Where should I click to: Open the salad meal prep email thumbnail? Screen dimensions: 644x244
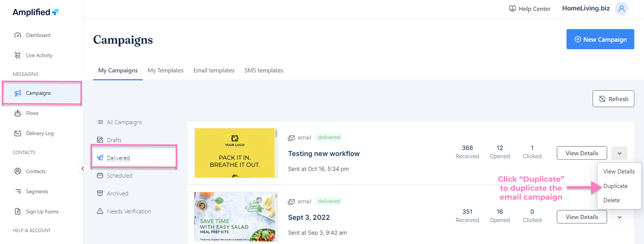coord(235,217)
